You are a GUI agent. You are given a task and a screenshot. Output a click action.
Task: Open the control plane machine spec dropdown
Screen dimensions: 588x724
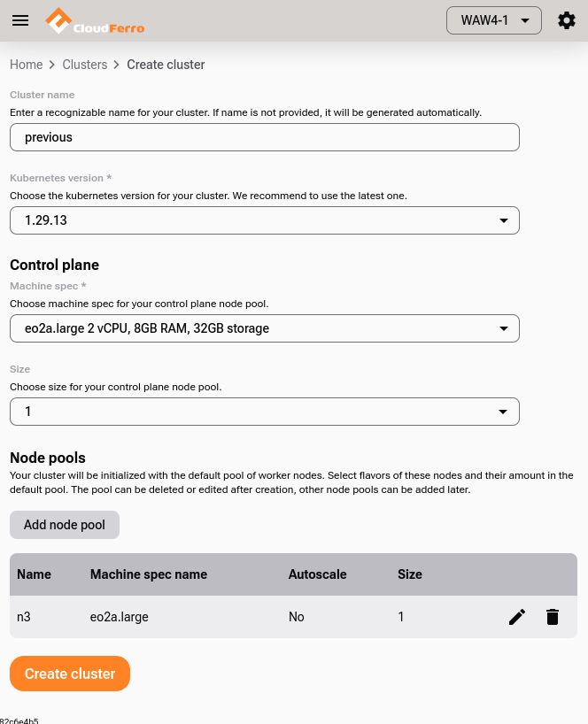click(x=264, y=328)
